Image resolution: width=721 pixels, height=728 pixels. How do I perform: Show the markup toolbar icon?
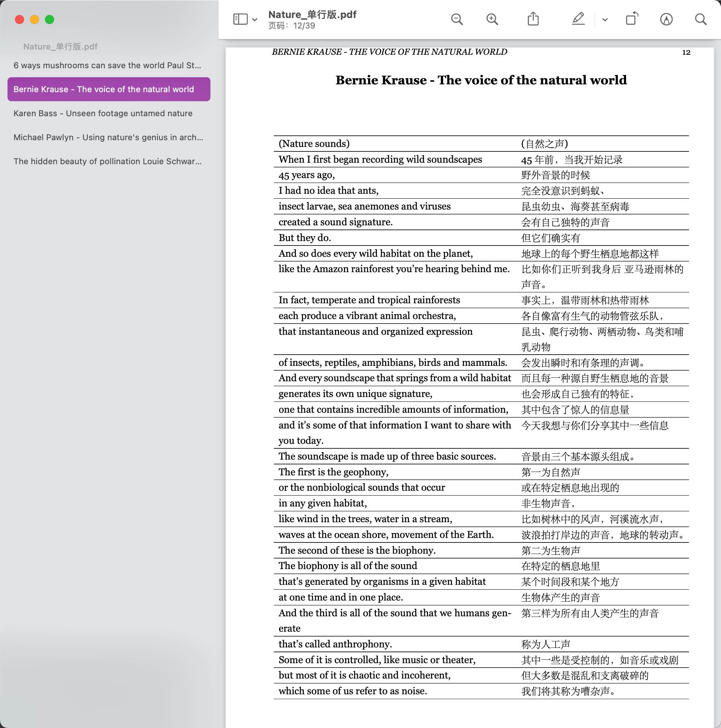pyautogui.click(x=666, y=19)
